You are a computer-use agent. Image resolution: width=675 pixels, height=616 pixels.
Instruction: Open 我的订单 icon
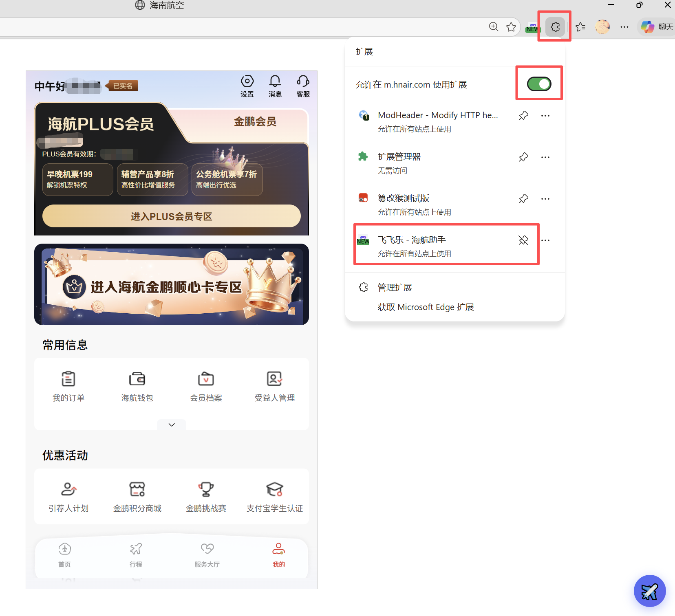point(68,387)
